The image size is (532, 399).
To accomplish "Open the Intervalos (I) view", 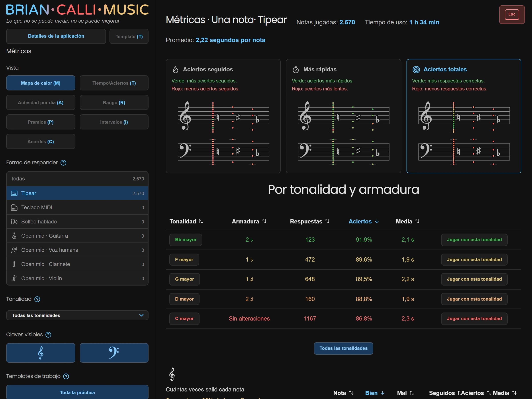I will click(x=114, y=122).
